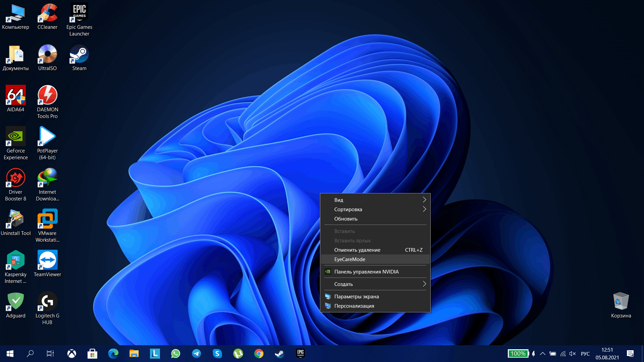Click Параметры экрана option

click(357, 296)
